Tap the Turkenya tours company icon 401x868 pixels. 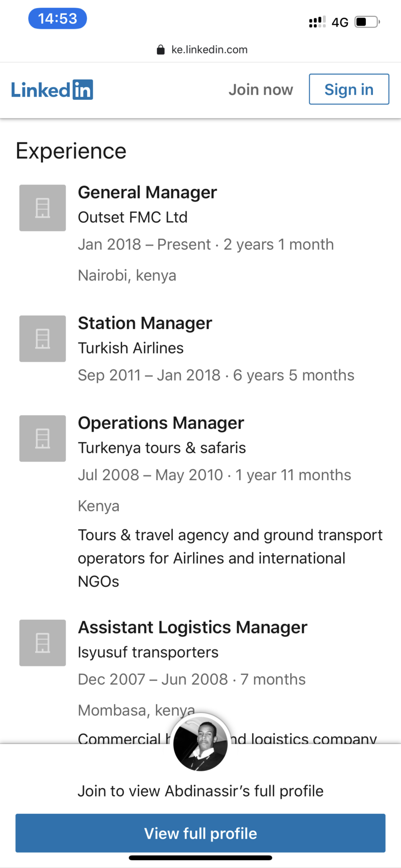point(42,439)
